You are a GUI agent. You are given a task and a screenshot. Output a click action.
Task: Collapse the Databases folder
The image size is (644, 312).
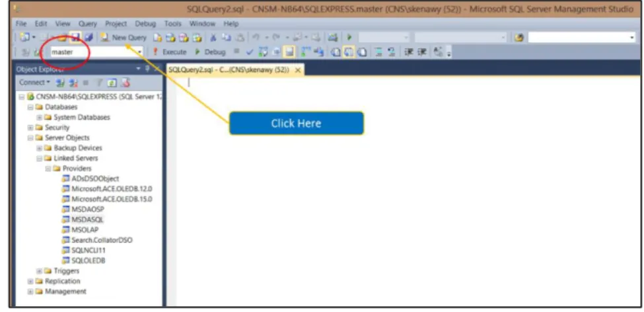point(30,107)
